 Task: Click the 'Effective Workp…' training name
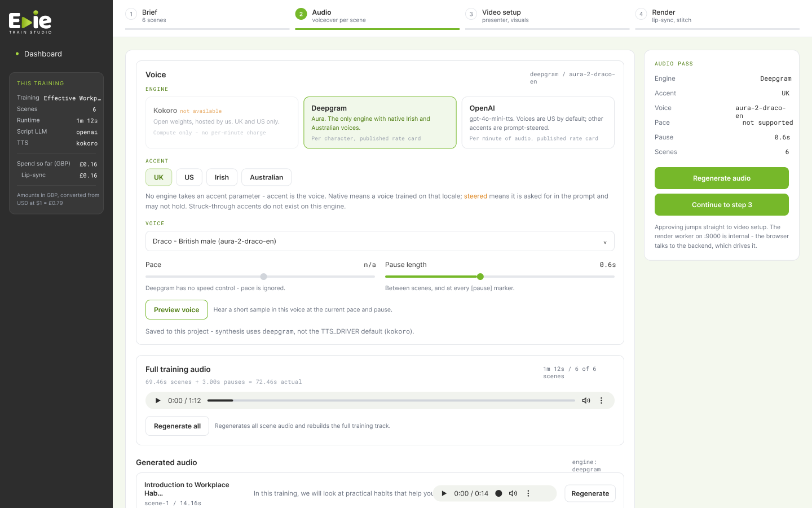72,98
